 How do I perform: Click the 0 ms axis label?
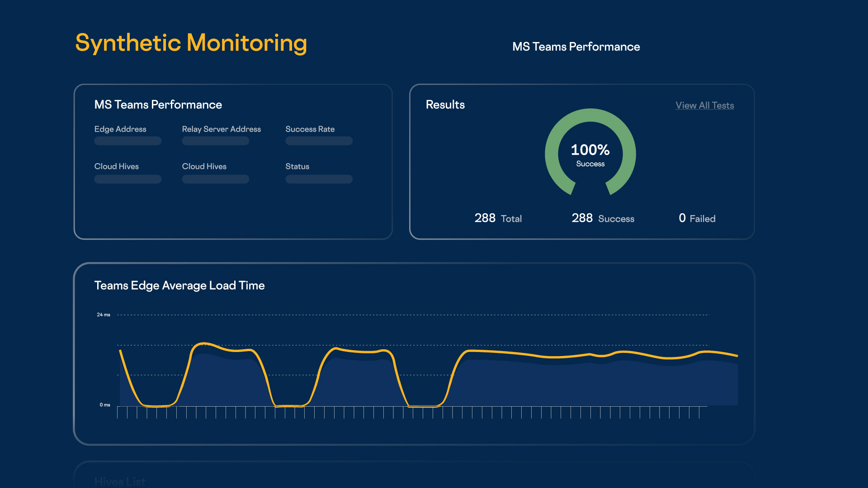point(104,405)
